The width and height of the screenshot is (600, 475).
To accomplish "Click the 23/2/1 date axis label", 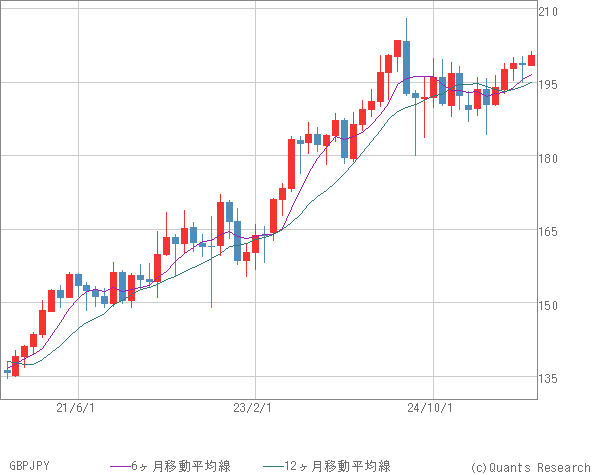I will 253,408.
